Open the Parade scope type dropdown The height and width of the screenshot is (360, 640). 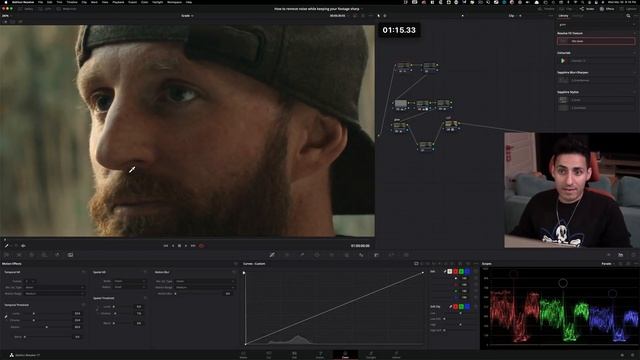click(608, 264)
